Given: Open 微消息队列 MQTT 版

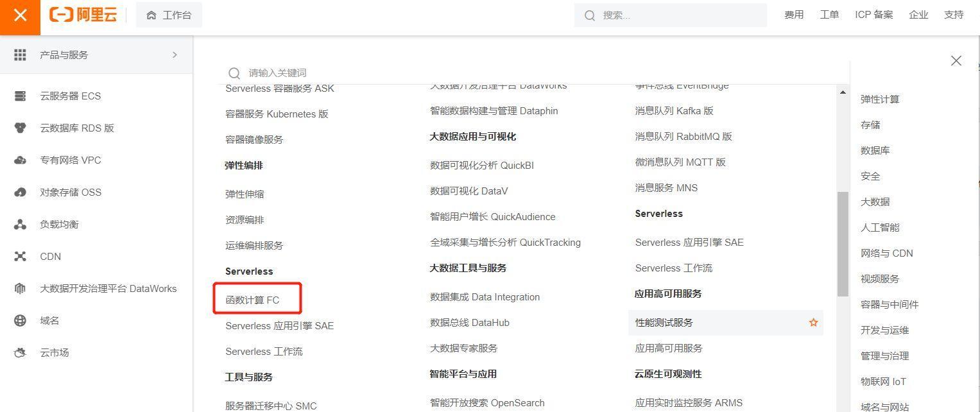Looking at the screenshot, I should [680, 162].
